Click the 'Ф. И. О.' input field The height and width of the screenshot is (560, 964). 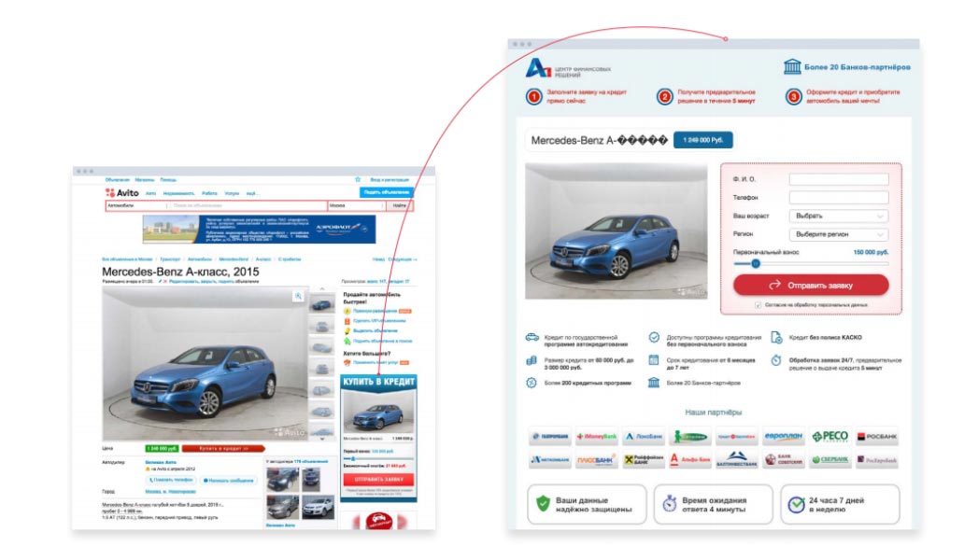[838, 179]
